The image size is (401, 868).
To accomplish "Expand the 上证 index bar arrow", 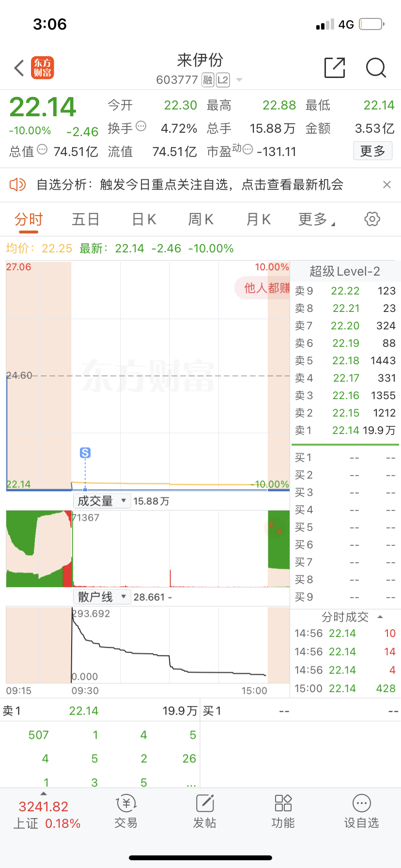I will pyautogui.click(x=44, y=793).
